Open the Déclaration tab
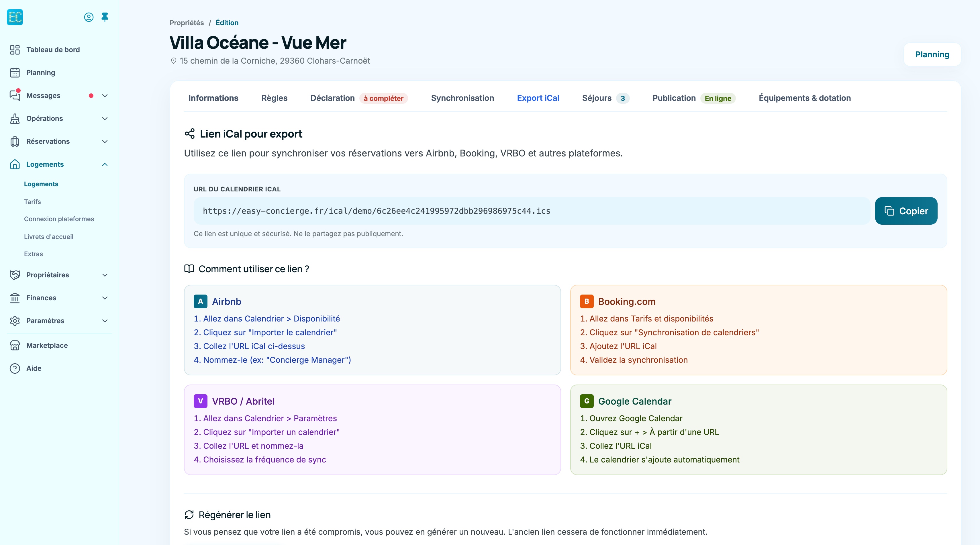This screenshot has height=545, width=980. [x=359, y=98]
